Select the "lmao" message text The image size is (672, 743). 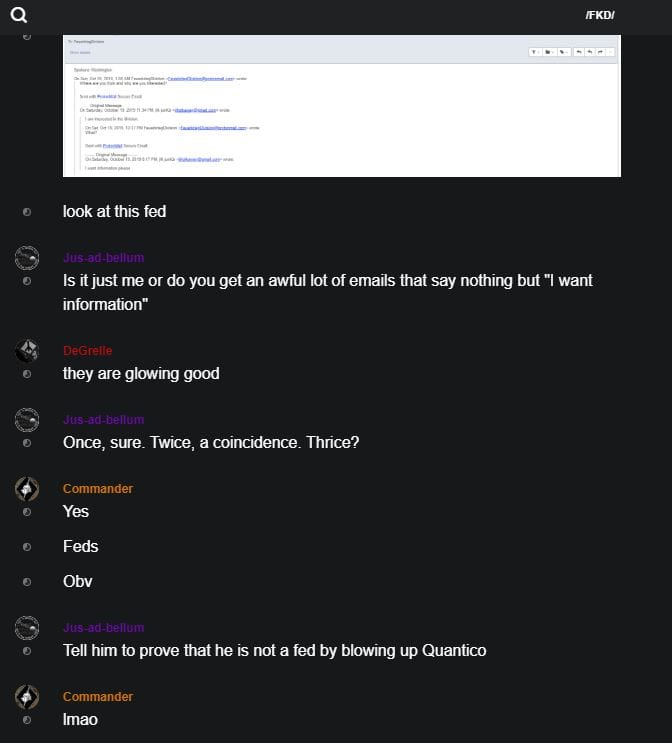(80, 720)
